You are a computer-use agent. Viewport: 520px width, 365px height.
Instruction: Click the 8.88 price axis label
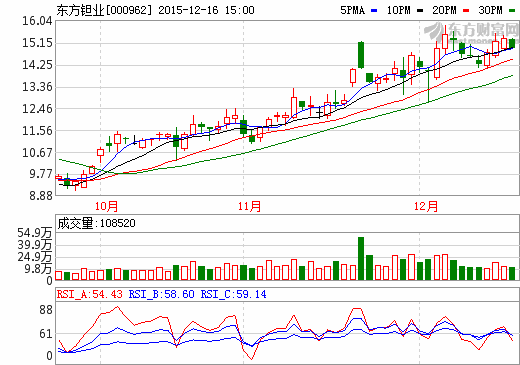click(41, 196)
